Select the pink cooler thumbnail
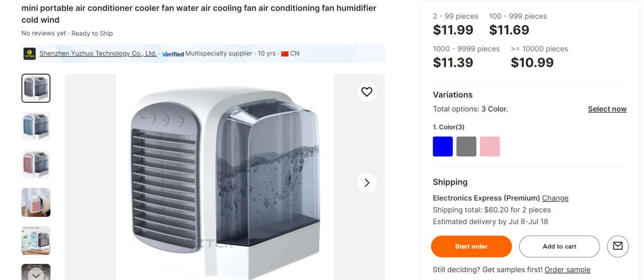 36,164
